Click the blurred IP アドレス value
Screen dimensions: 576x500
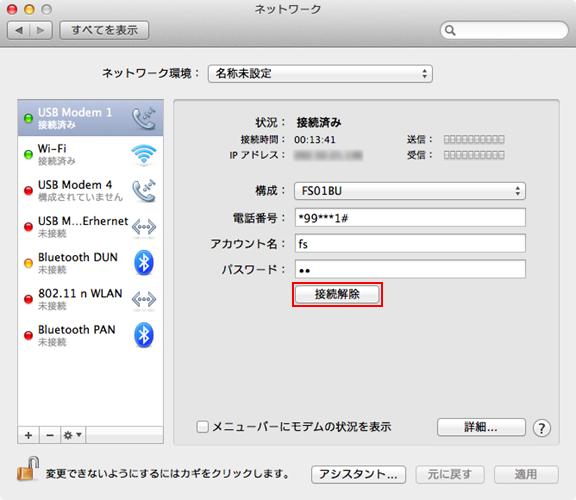pos(328,155)
